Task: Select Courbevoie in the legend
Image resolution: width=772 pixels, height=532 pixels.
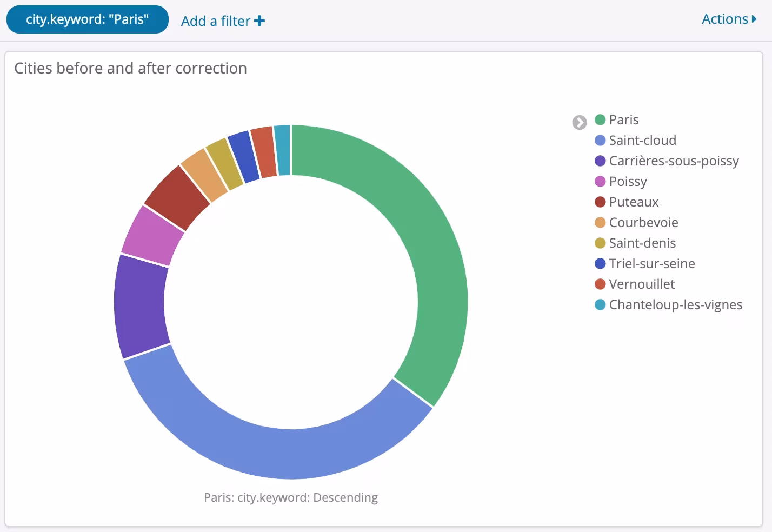Action: pyautogui.click(x=643, y=223)
